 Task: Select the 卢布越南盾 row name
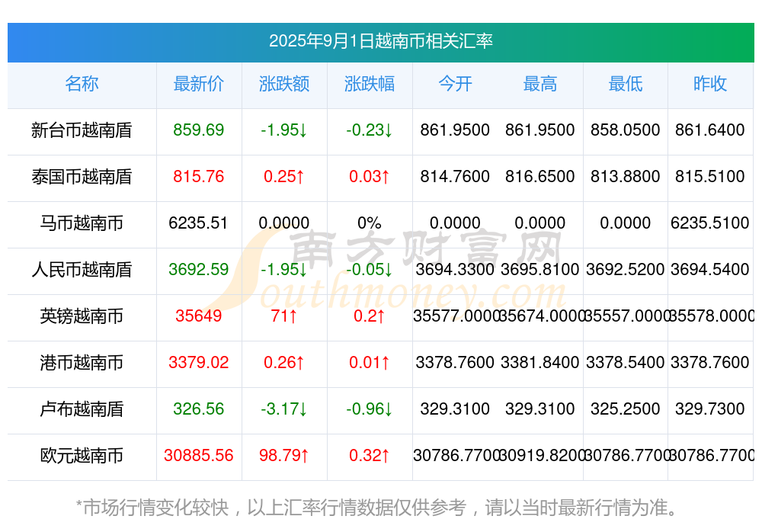[82, 409]
